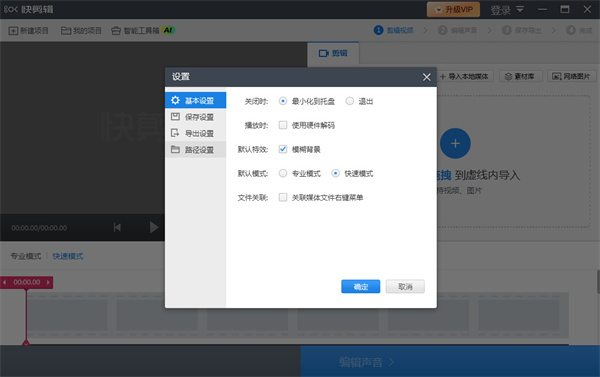
Task: Select 退出 radio option on close
Action: click(350, 101)
